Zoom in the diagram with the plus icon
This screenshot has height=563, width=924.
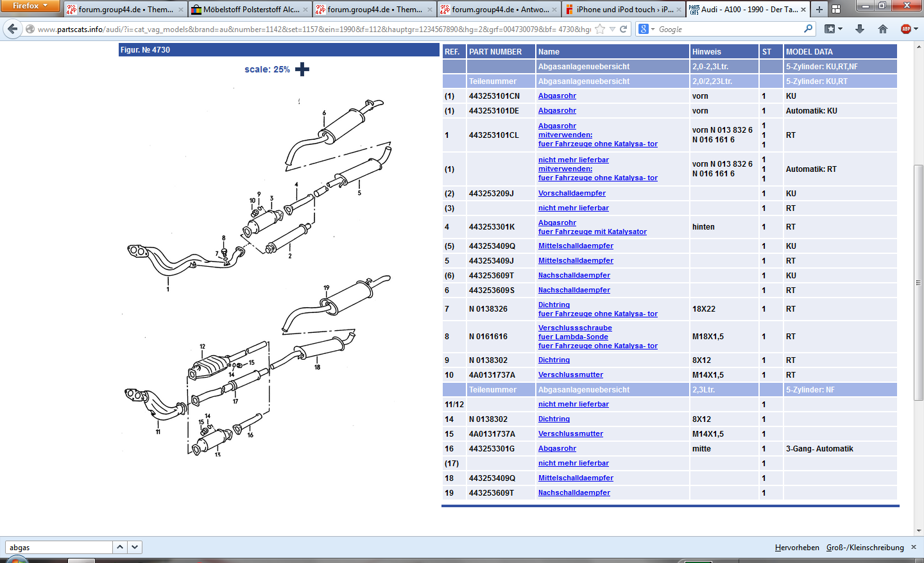click(302, 69)
